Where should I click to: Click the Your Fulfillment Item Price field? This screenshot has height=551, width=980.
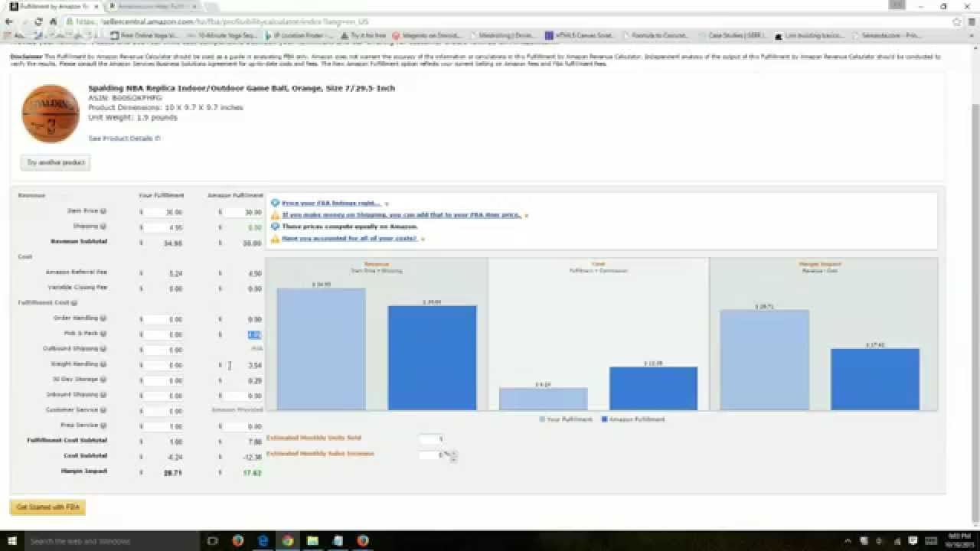click(165, 212)
